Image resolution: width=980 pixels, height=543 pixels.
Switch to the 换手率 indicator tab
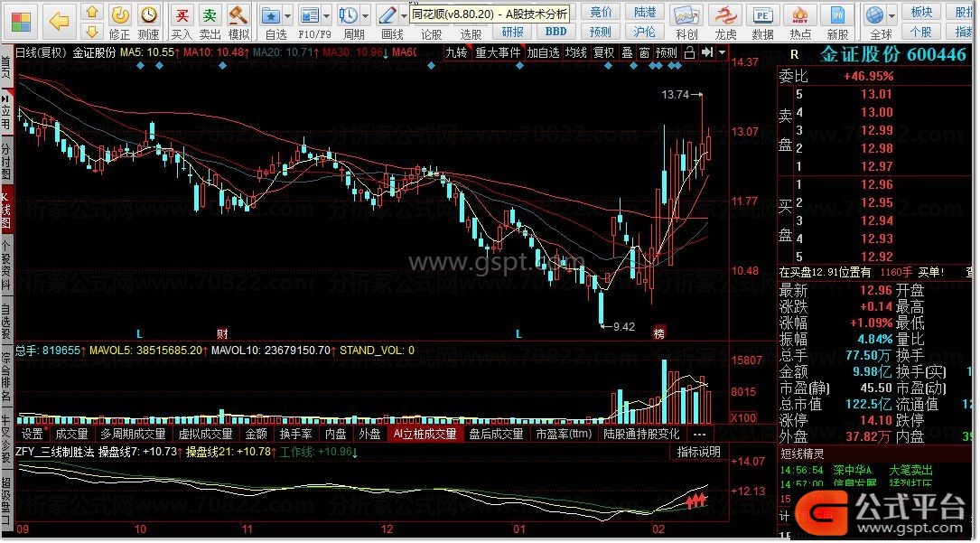pos(295,434)
